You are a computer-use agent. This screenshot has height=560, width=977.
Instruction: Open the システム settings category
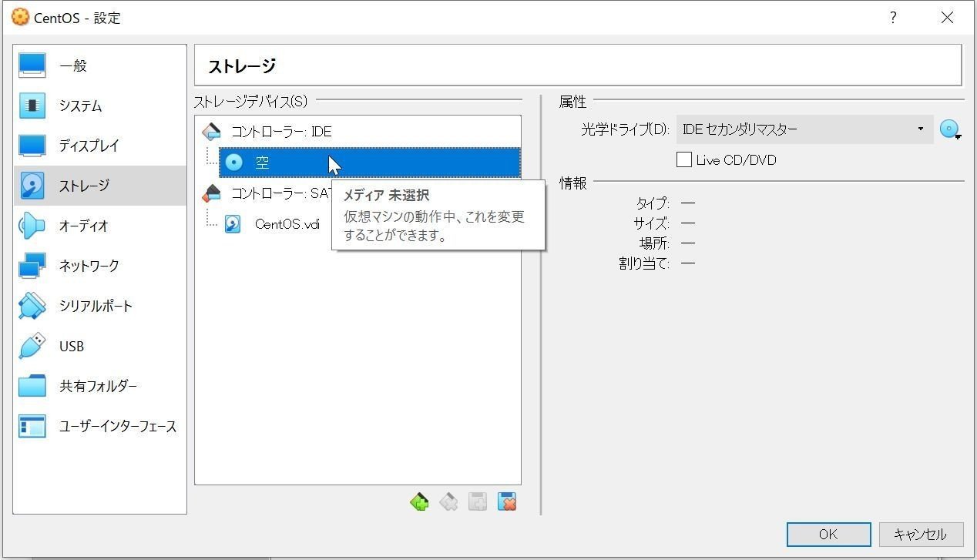[99, 106]
